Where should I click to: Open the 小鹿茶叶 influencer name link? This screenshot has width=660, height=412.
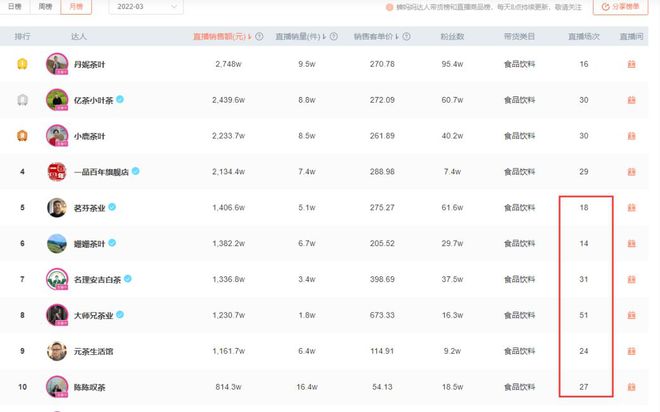click(90, 136)
